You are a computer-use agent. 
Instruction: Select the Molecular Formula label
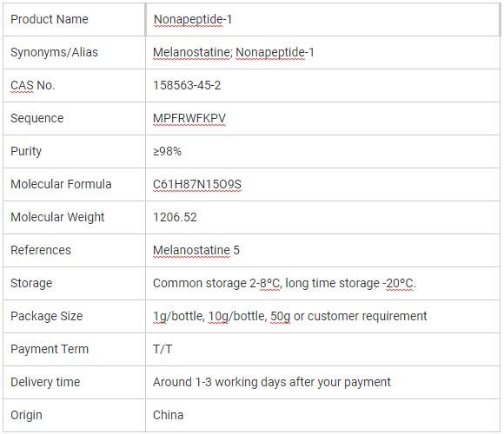click(61, 184)
